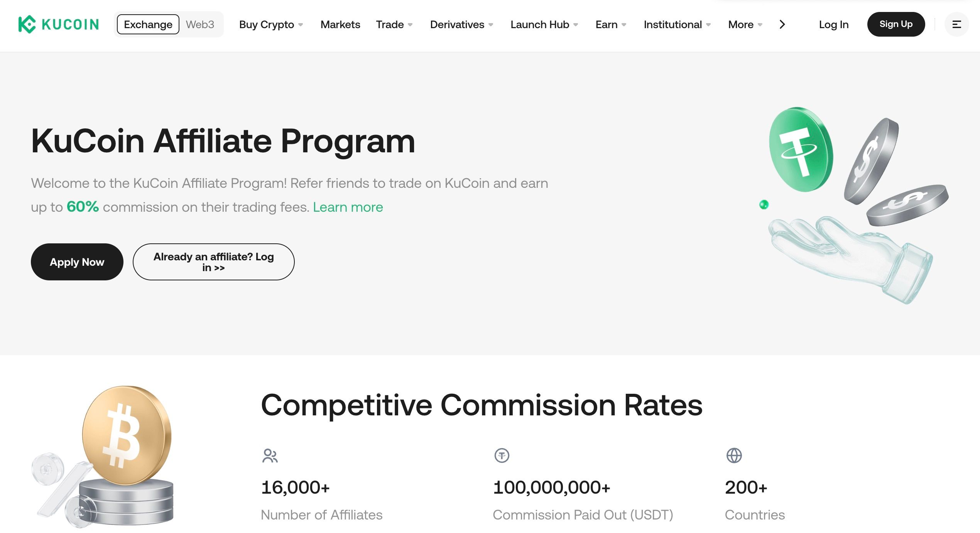980x533 pixels.
Task: Select the Exchange mode option
Action: tap(148, 24)
